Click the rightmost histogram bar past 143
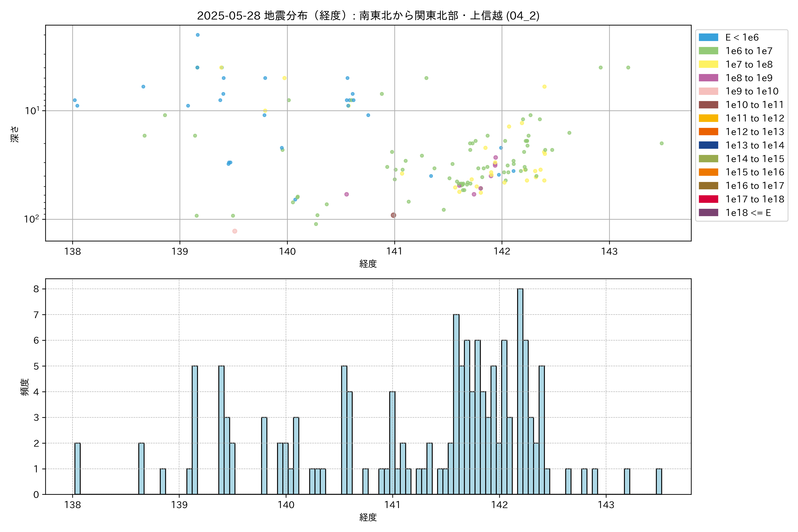 pos(659,481)
